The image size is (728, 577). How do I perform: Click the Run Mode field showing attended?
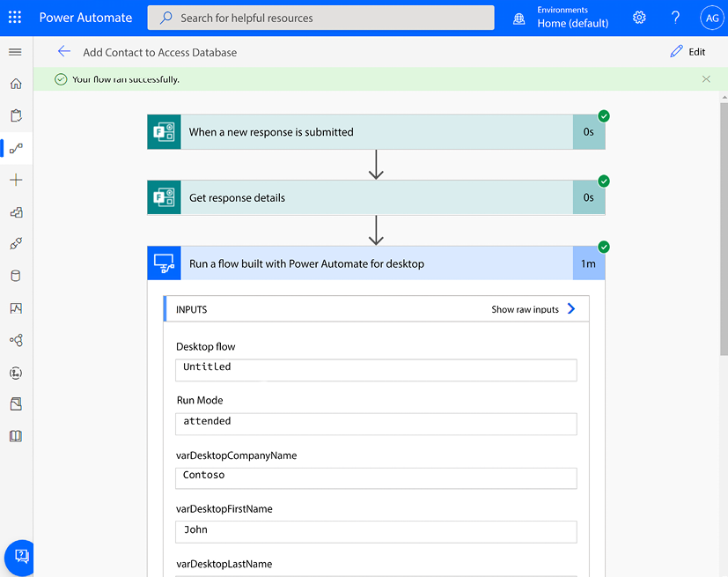coord(376,424)
